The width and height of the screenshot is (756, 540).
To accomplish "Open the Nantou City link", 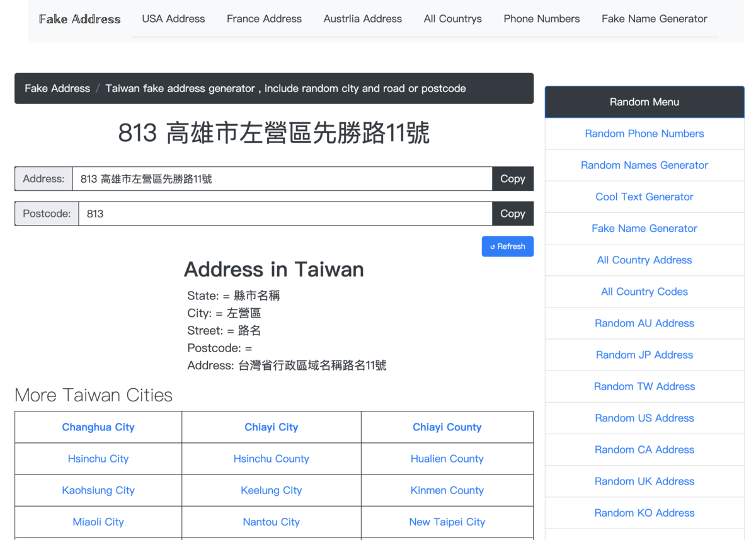I will click(272, 522).
